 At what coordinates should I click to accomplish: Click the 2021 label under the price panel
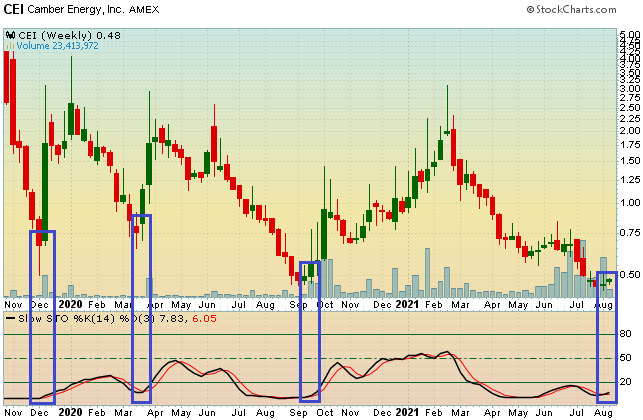pos(407,304)
